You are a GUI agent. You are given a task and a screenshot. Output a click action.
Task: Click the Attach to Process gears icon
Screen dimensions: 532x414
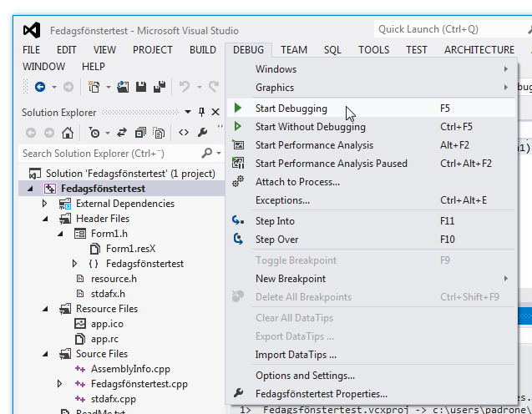[238, 181]
